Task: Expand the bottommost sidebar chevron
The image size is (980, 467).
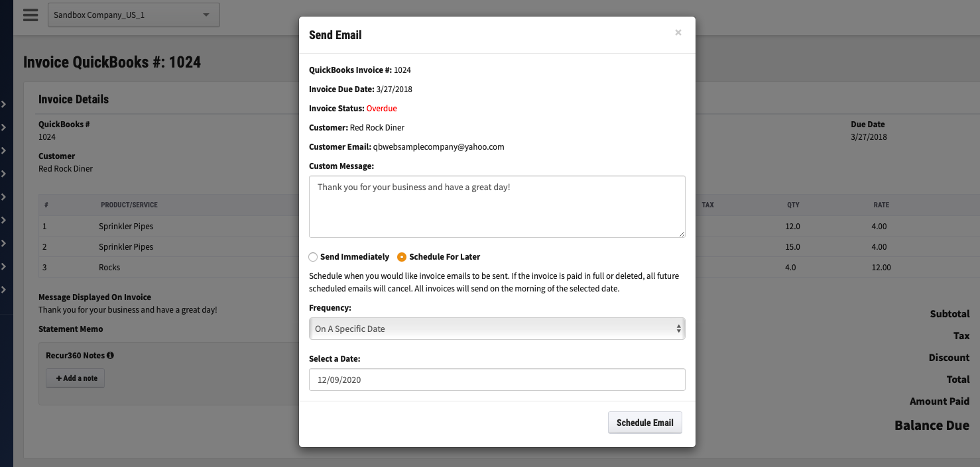Action: click(3, 289)
